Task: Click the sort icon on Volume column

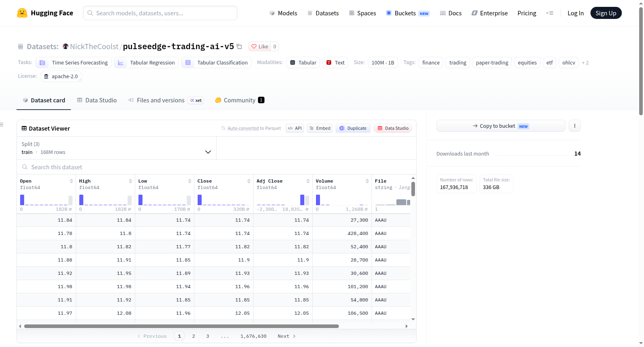Action: [x=367, y=181]
